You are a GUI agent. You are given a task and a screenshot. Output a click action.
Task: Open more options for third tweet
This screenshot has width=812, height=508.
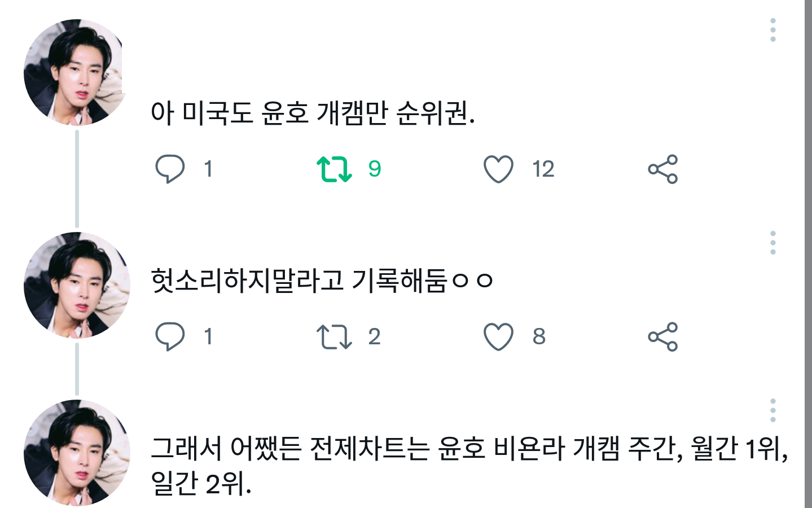tap(773, 410)
